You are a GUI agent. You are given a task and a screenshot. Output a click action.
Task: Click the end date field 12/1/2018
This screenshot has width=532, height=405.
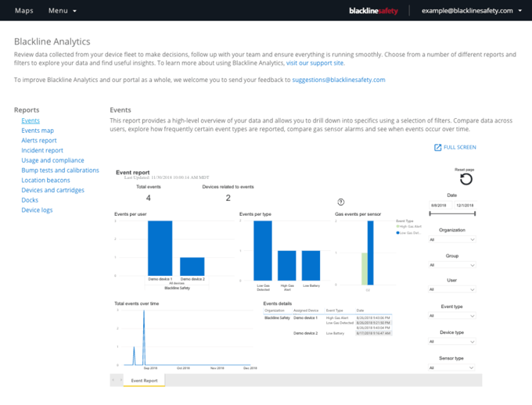point(465,205)
